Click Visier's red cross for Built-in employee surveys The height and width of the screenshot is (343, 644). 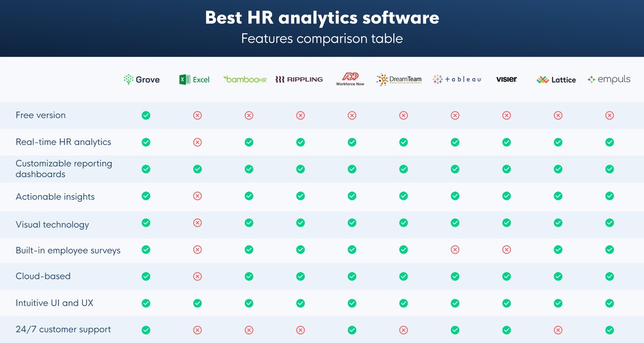(x=507, y=250)
